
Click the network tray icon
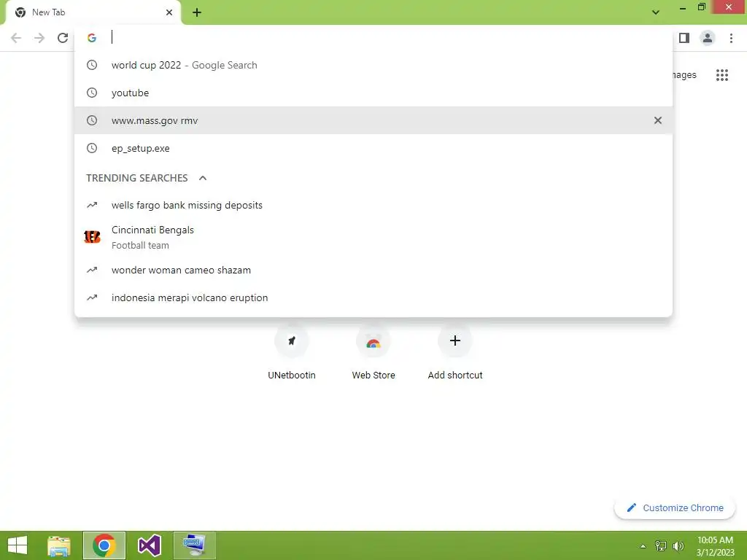coord(661,545)
